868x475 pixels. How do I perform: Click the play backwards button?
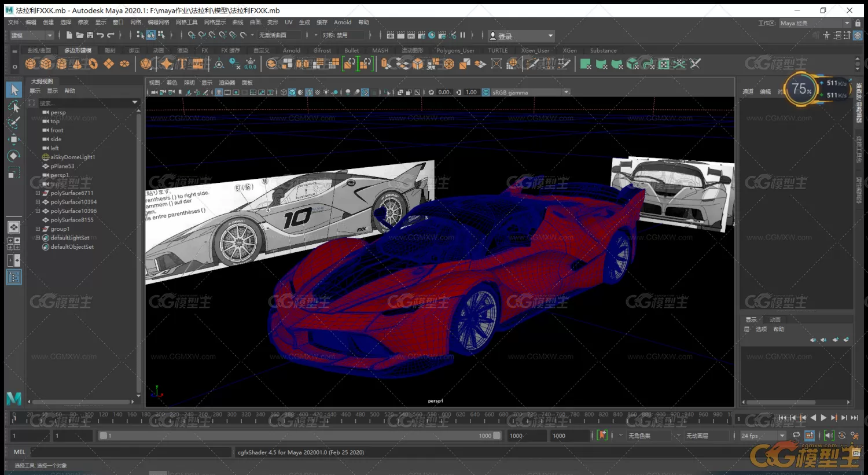pos(813,418)
